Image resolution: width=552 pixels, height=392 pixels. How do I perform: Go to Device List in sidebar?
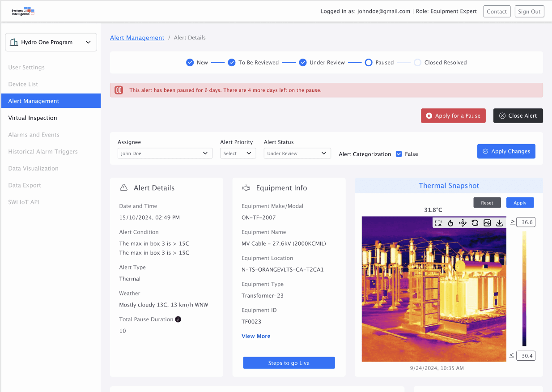pyautogui.click(x=23, y=84)
